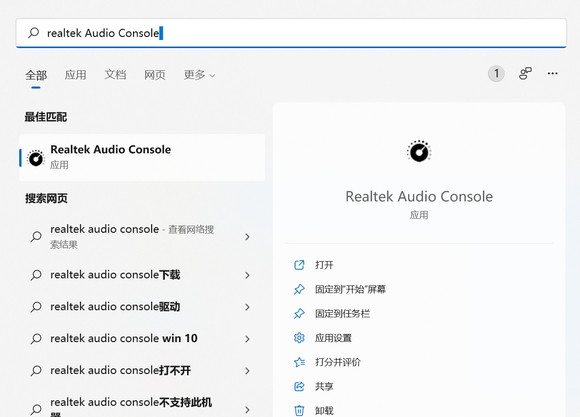Choose 共享
580x417 pixels.
pyautogui.click(x=324, y=387)
